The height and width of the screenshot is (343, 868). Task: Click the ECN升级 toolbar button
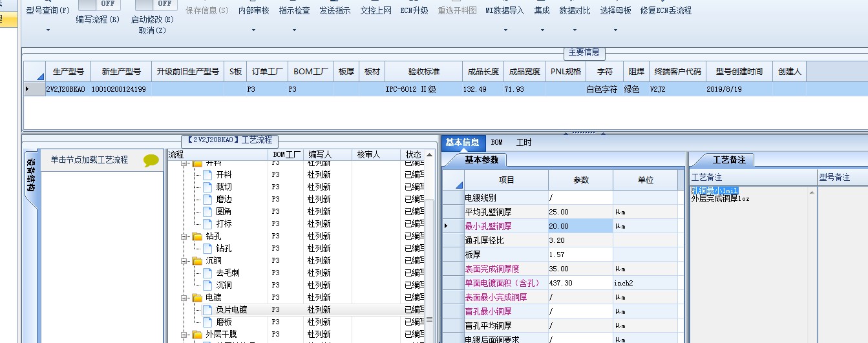[x=414, y=10]
